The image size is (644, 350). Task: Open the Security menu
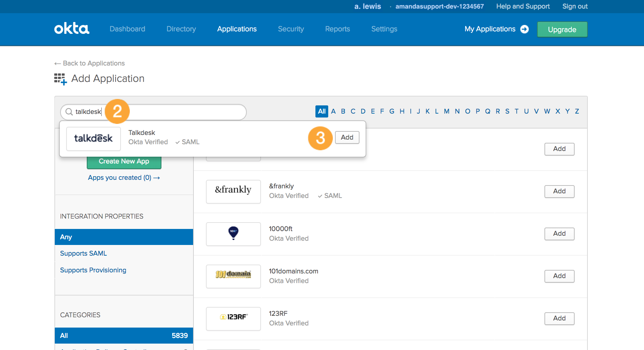[291, 29]
